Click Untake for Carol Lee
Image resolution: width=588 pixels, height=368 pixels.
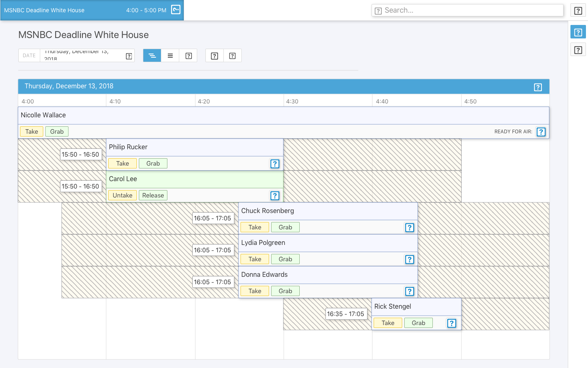[122, 195]
